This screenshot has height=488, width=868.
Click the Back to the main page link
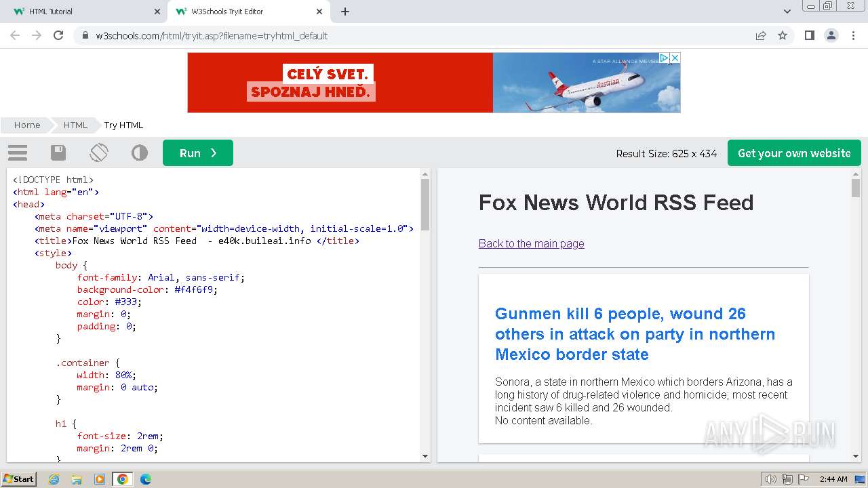[531, 243]
